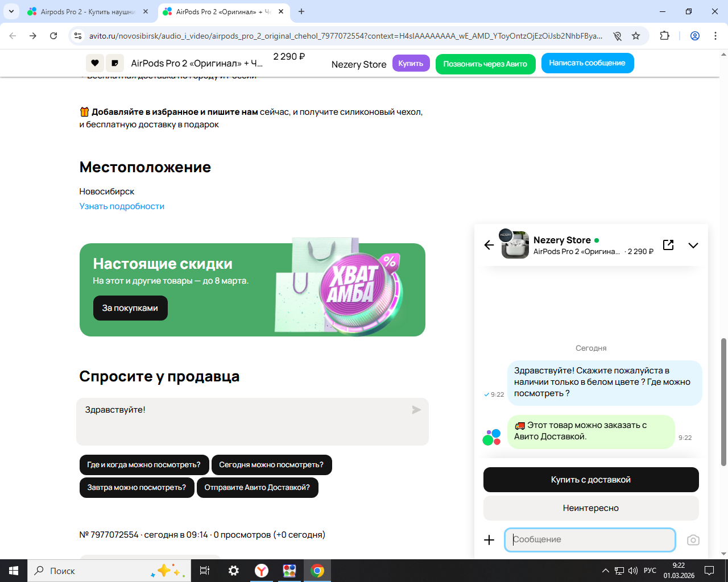Open the taskbar app left of Chrome
728x582 pixels.
point(289,571)
